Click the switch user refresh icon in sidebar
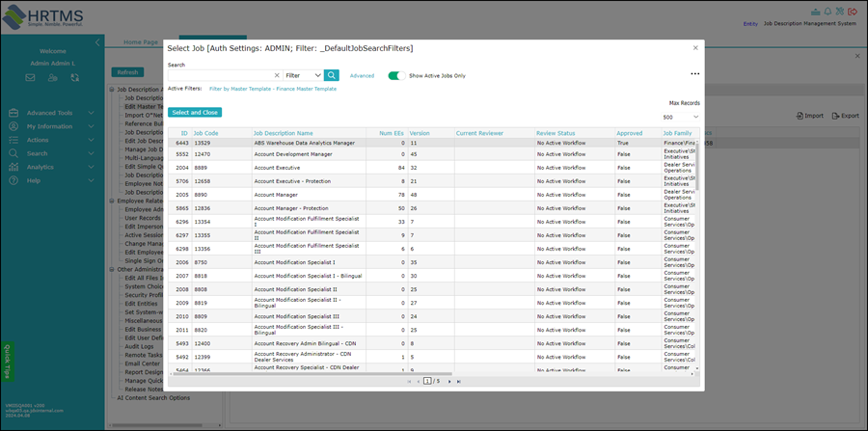Image resolution: width=868 pixels, height=431 pixels. coord(74,78)
